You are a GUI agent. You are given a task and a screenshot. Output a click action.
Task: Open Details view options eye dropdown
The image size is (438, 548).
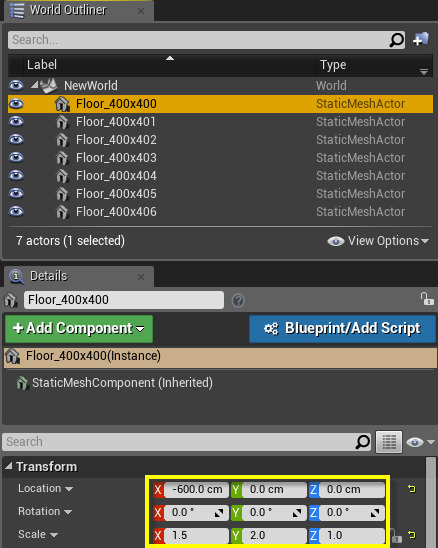click(421, 442)
